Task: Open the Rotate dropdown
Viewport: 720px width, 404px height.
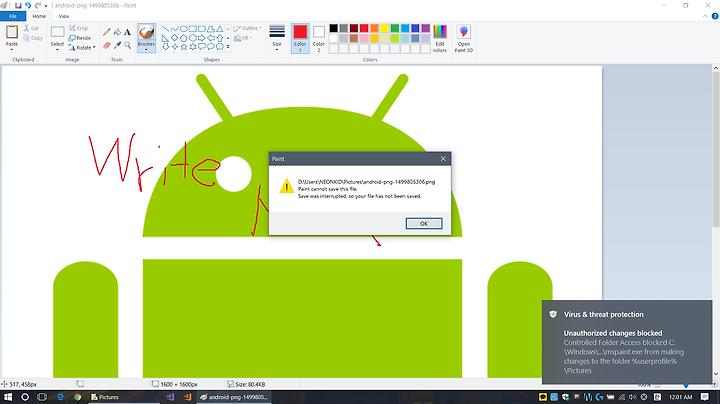Action: 82,48
